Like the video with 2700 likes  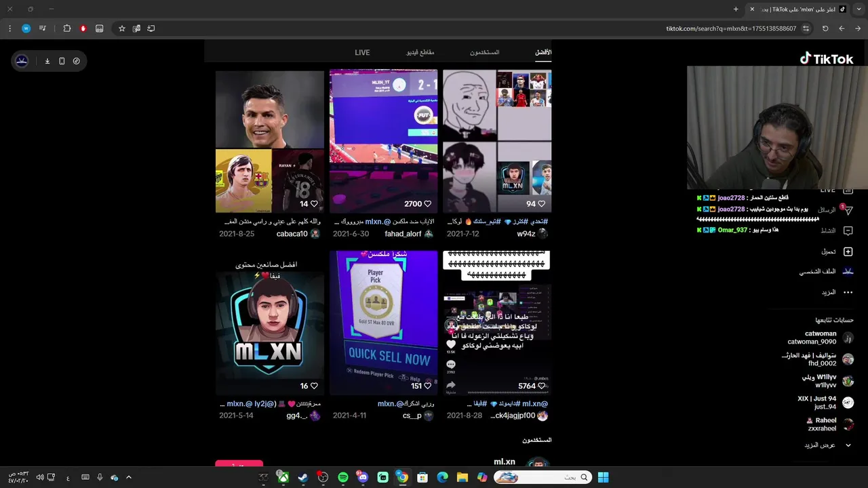(427, 204)
